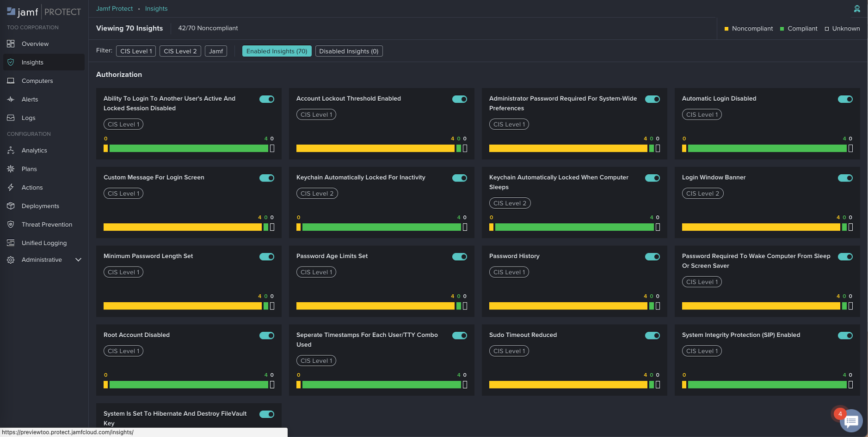Click the Administrative gear icon in sidebar
The width and height of the screenshot is (868, 437).
tap(11, 260)
